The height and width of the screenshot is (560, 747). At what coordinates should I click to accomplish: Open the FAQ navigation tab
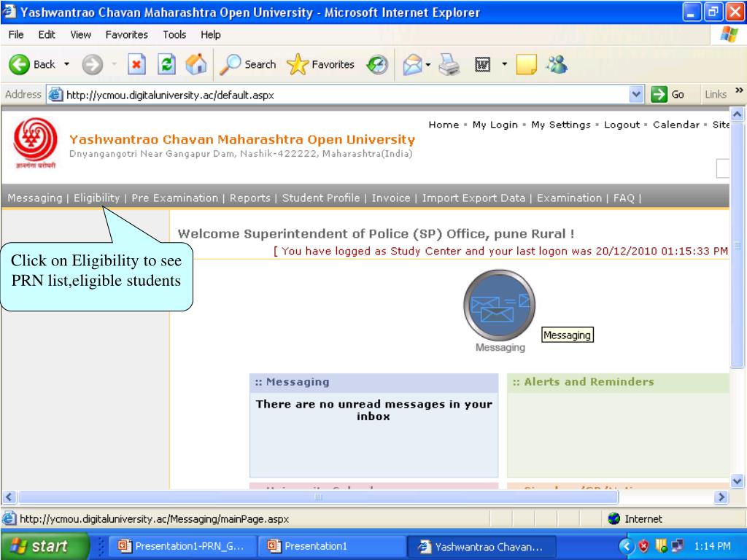click(624, 198)
